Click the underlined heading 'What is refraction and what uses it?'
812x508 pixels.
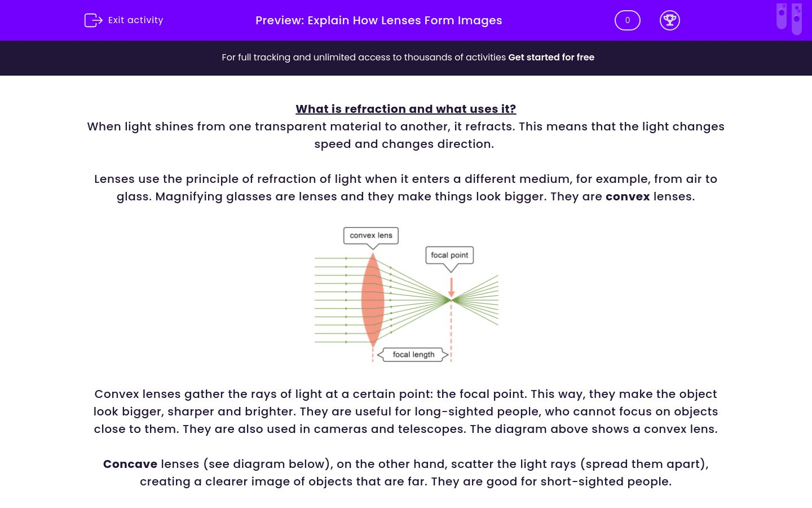tap(406, 109)
